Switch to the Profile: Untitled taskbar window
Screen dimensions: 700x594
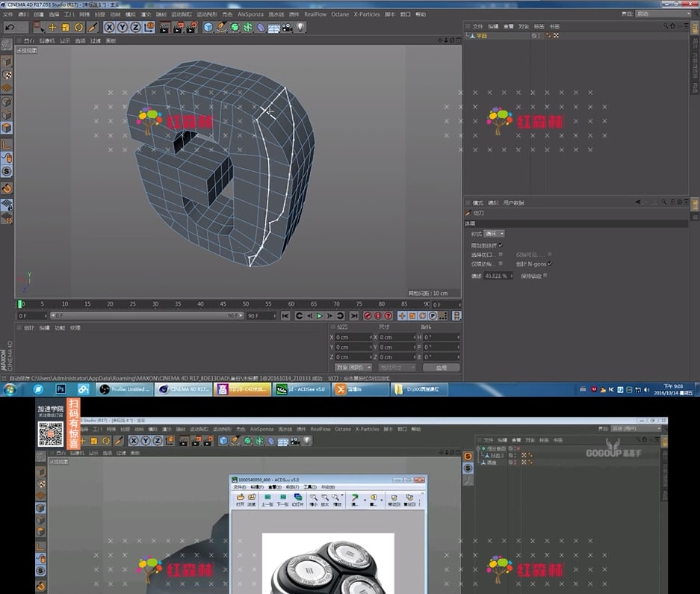125,389
